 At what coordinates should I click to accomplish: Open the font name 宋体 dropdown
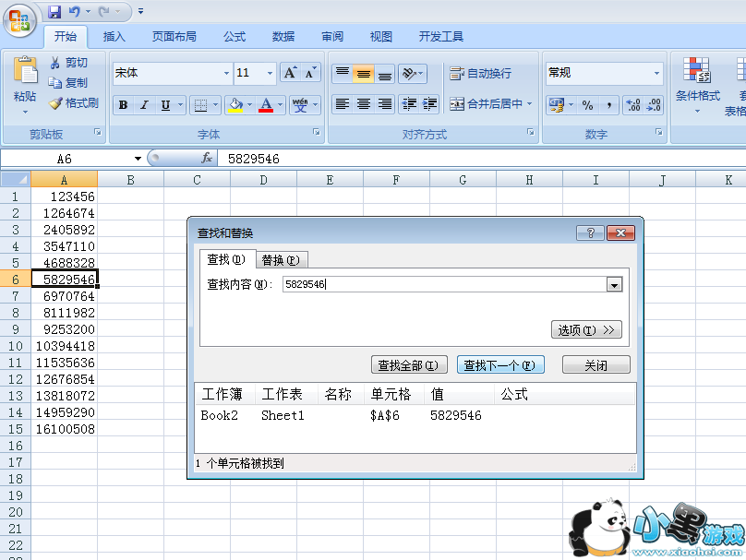click(x=226, y=73)
